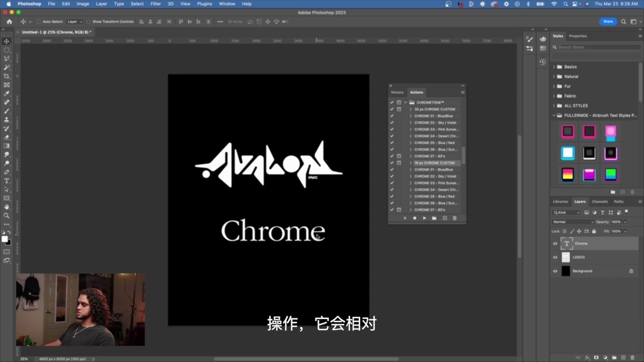
Task: Click the foreground color swatch
Action: tap(5, 239)
